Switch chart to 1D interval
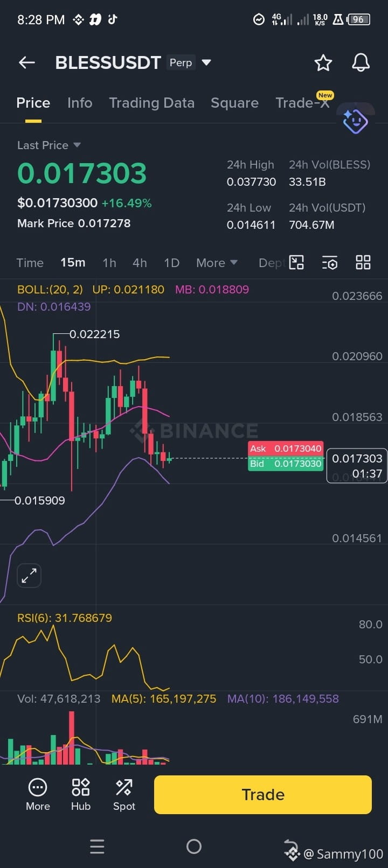The height and width of the screenshot is (868, 388). coord(171,263)
